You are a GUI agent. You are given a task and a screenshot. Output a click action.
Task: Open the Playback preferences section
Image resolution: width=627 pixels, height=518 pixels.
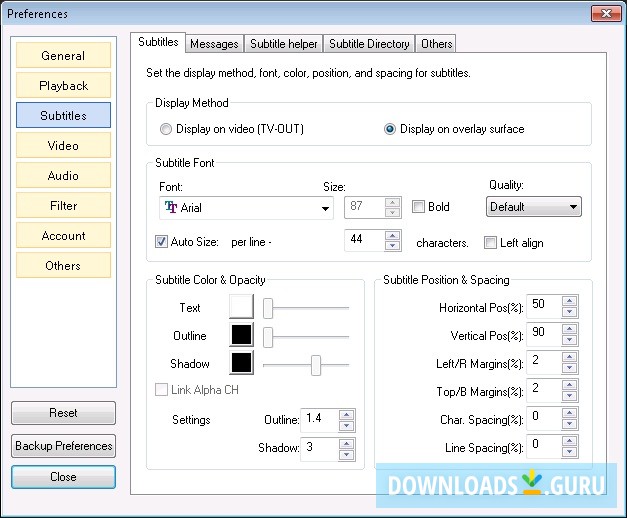tap(63, 85)
